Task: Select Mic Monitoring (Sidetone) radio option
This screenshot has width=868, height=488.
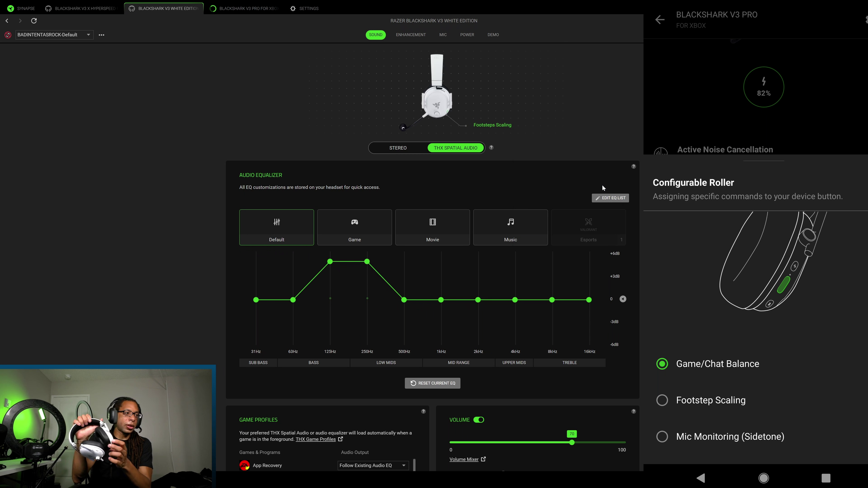Action: coord(662,437)
